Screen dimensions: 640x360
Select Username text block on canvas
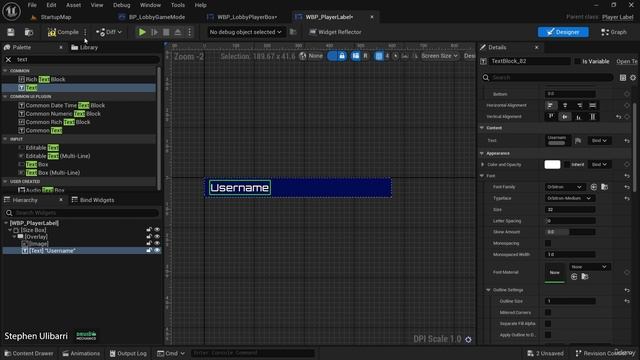(x=240, y=188)
